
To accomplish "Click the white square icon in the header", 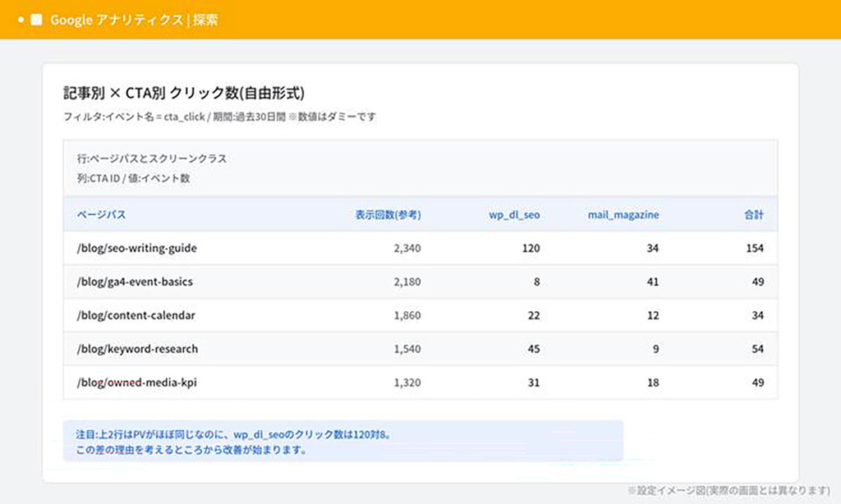I will tap(36, 20).
